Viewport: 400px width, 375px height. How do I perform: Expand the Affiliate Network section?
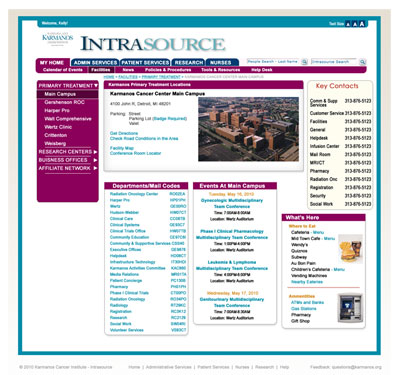click(95, 168)
